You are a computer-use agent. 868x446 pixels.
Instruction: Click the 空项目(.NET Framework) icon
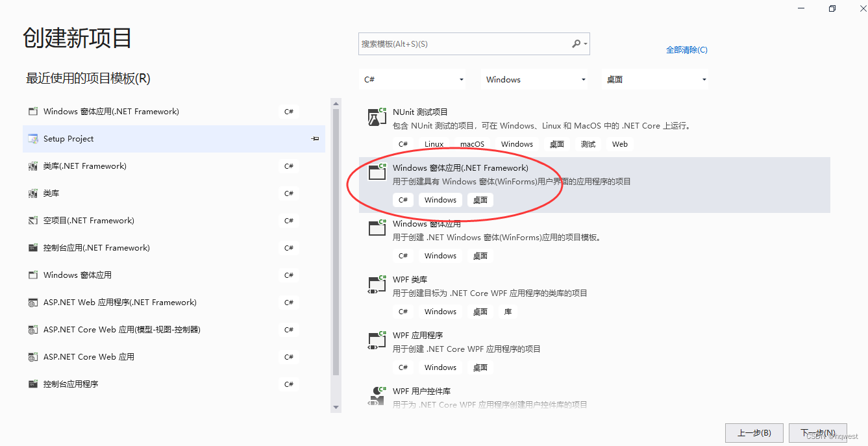click(33, 221)
